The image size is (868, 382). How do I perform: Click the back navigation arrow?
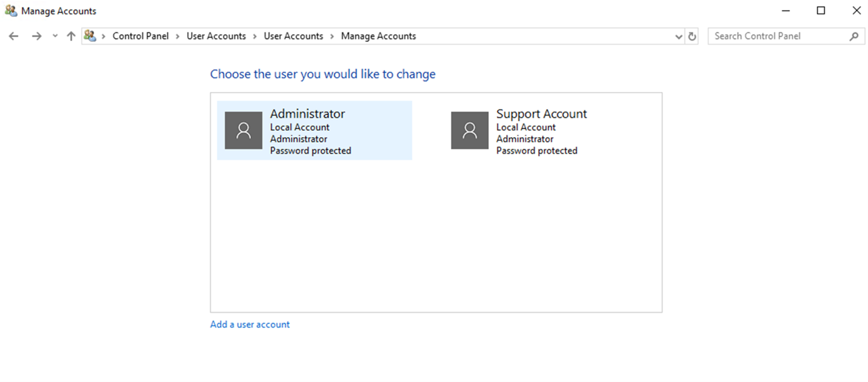point(13,36)
